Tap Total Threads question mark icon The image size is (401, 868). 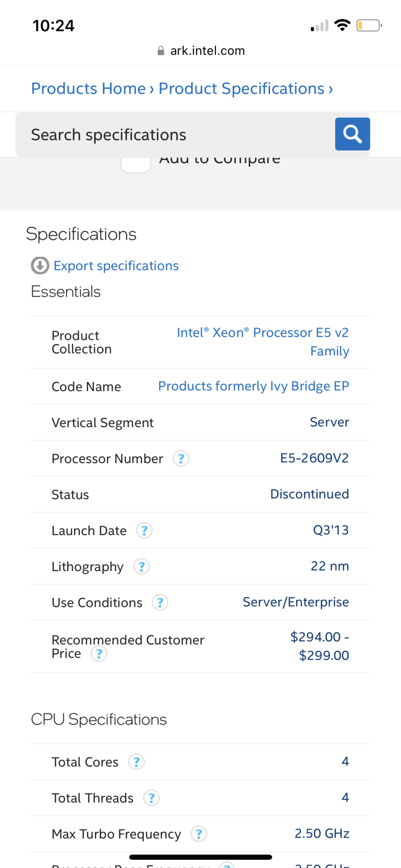(x=151, y=798)
